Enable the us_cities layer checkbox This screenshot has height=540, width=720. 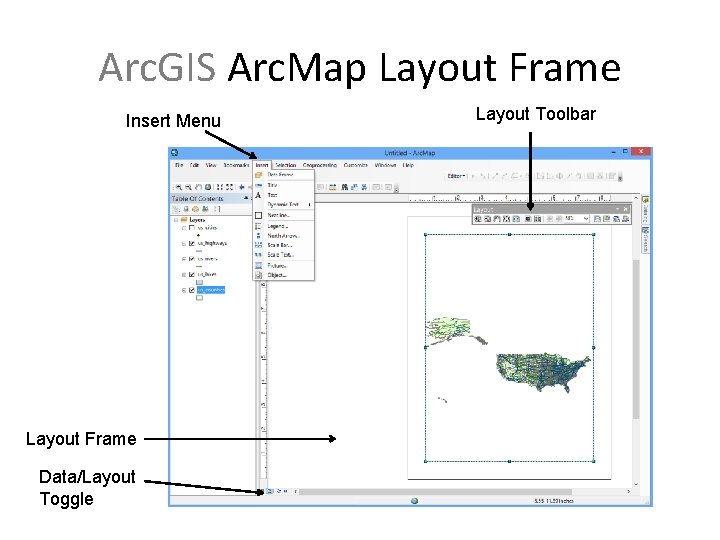pyautogui.click(x=192, y=228)
